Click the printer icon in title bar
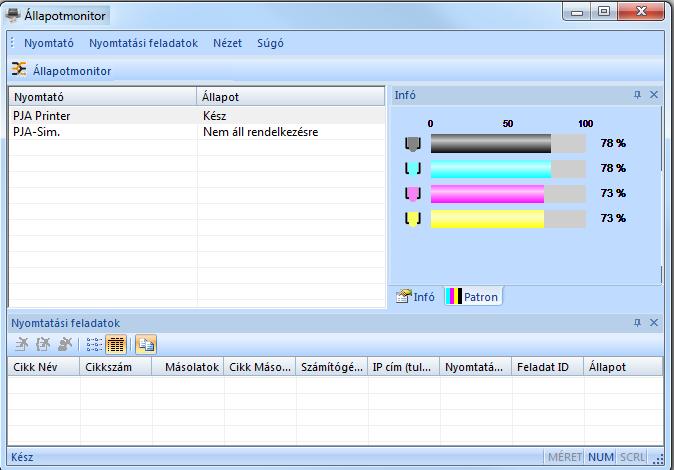The width and height of the screenshot is (674, 470). (12, 15)
